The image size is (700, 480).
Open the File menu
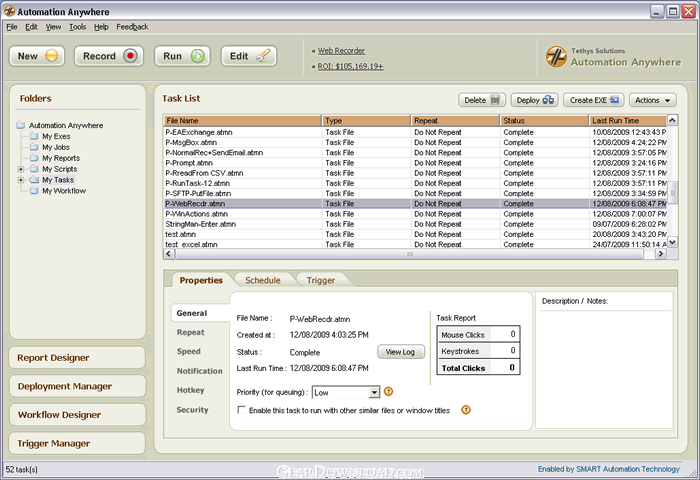pyautogui.click(x=12, y=27)
